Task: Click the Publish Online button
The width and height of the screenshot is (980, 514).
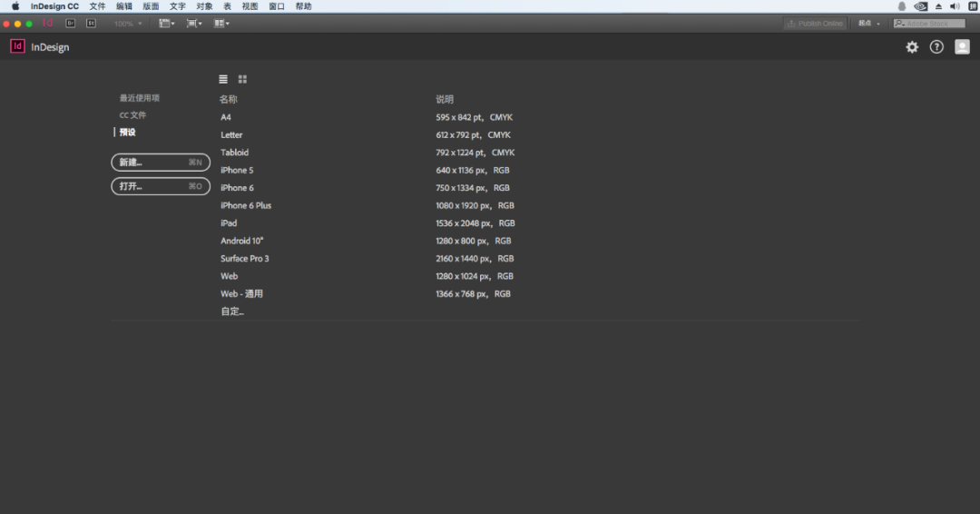Action: click(815, 23)
